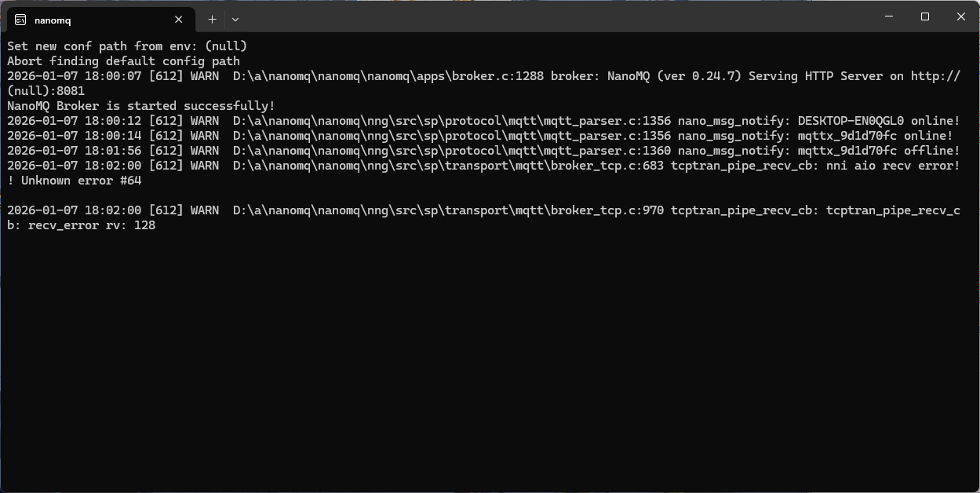Click the "DESKTOP-EN0QGL0 online!" message

point(878,121)
